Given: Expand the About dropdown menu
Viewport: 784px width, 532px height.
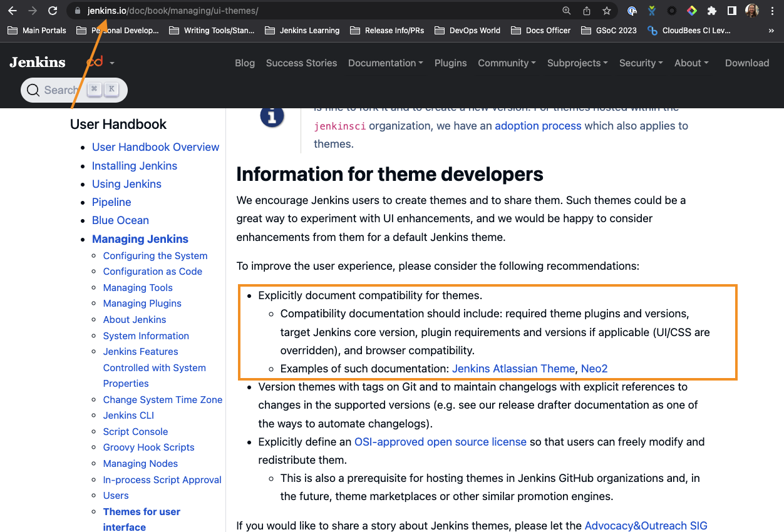Looking at the screenshot, I should [x=691, y=63].
